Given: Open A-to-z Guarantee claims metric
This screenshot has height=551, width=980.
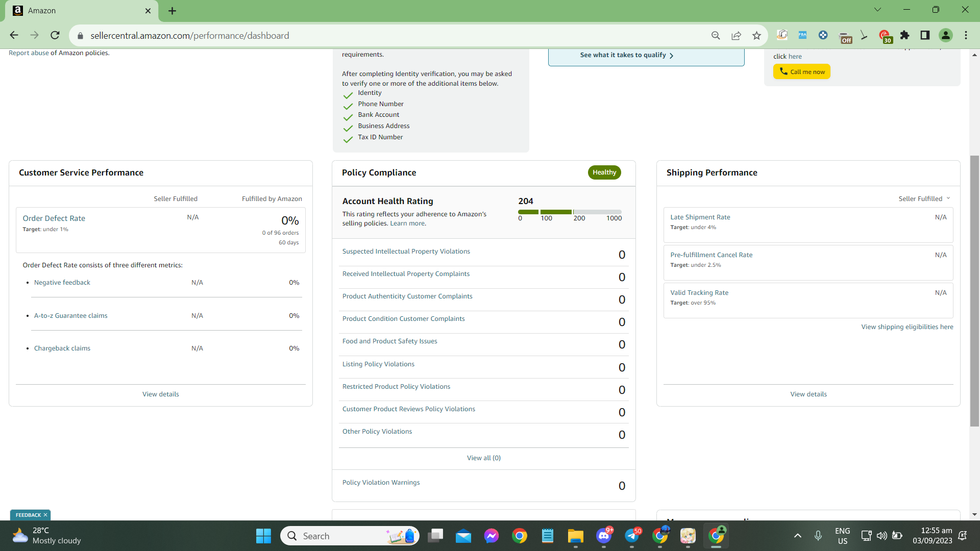Looking at the screenshot, I should (x=70, y=316).
